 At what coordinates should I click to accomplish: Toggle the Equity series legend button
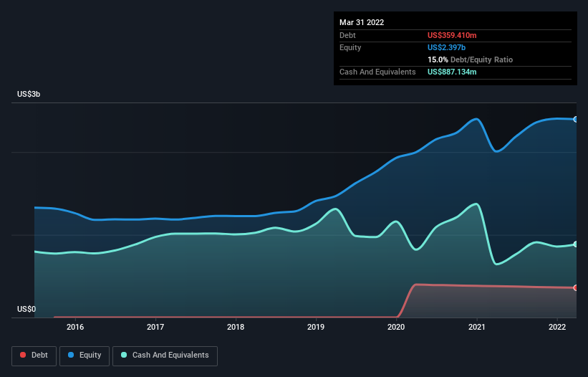[85, 355]
